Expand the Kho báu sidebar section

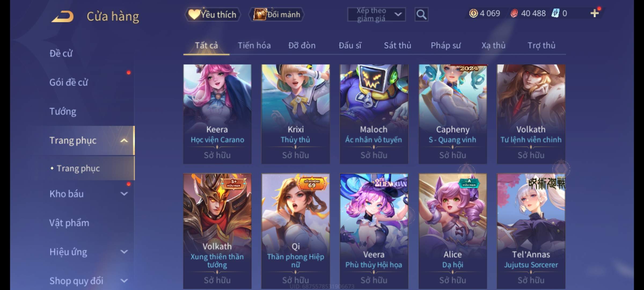(x=124, y=194)
